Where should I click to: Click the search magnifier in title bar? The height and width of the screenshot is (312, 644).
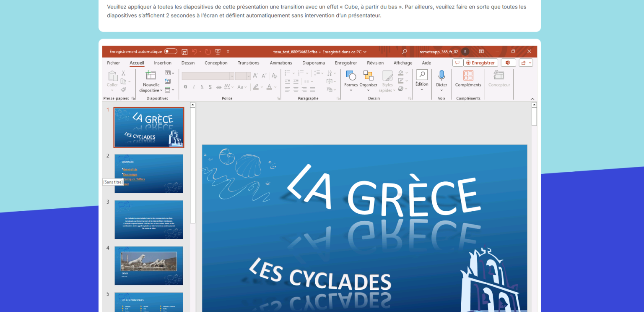coord(404,52)
